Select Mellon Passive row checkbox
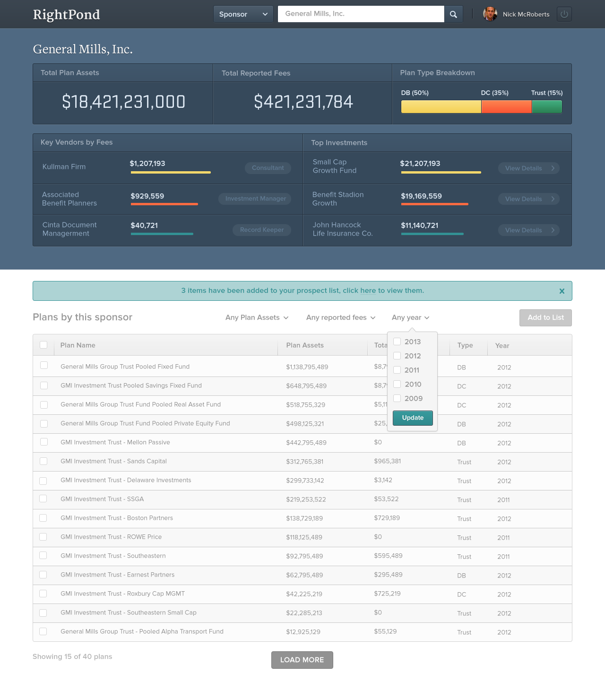 [44, 442]
